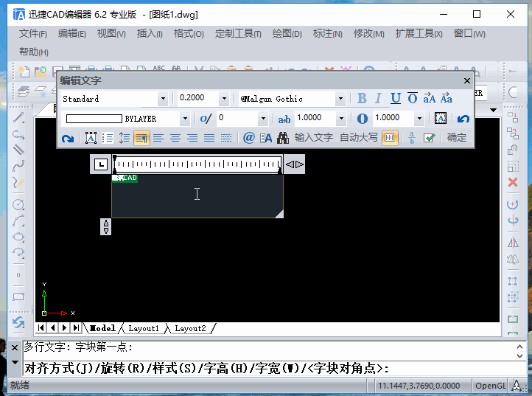This screenshot has width=532, height=396.
Task: Click the tab stop L marker button
Action: 100,164
